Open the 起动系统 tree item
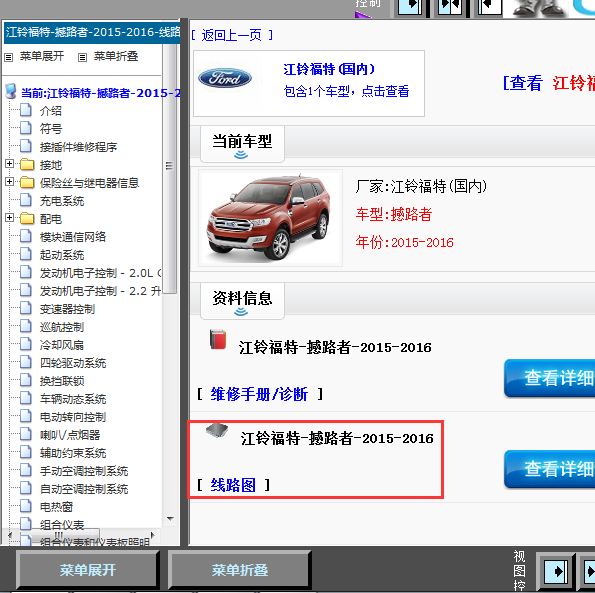 click(x=62, y=255)
